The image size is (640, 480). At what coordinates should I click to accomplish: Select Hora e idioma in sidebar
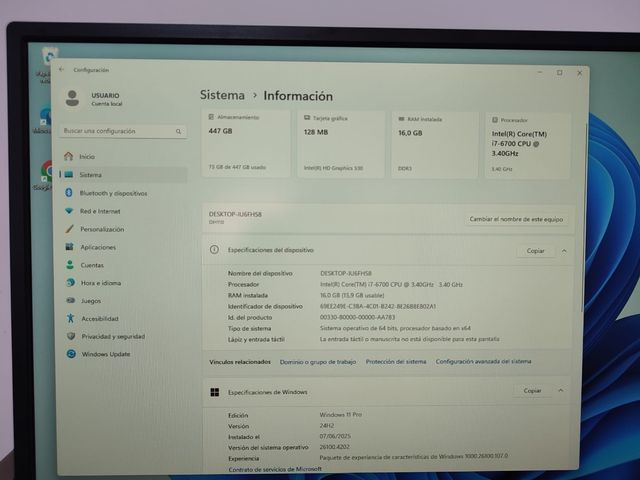point(100,283)
